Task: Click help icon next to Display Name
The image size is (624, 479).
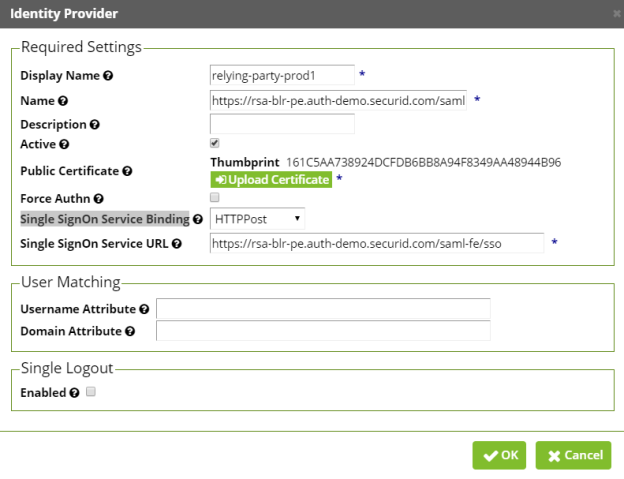Action: click(108, 76)
